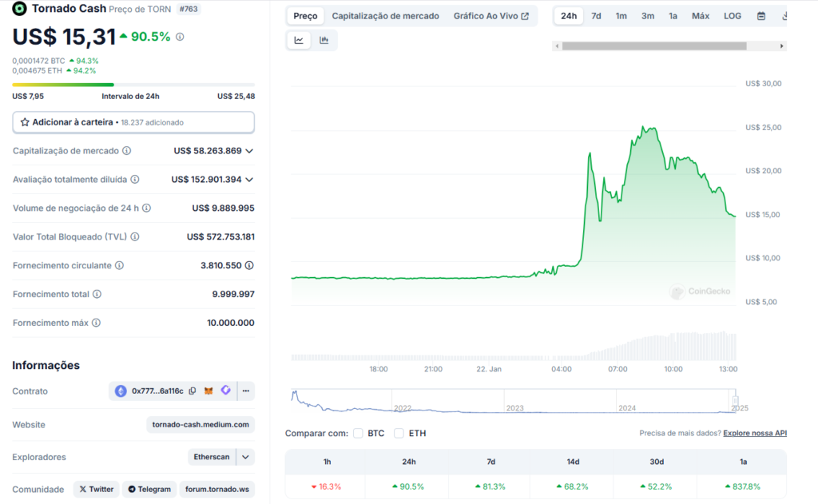Click the star icon in Adicionar à carteira
818x504 pixels.
coord(25,122)
